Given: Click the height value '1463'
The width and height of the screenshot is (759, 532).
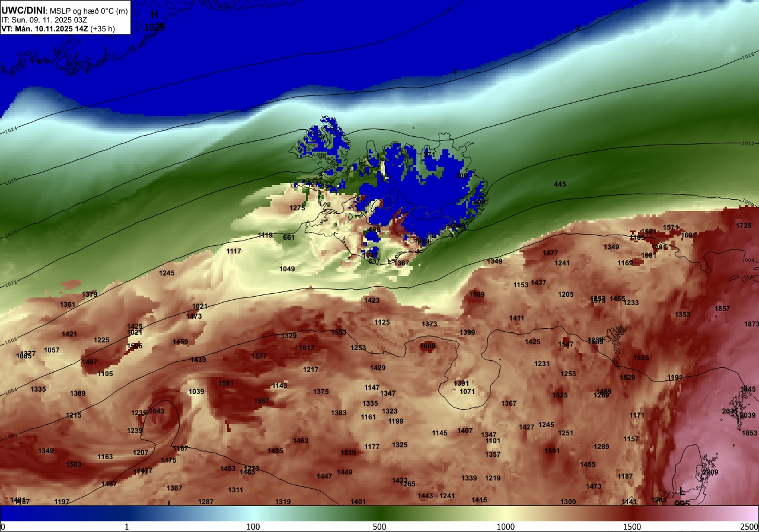Looking at the screenshot, I should tap(301, 441).
